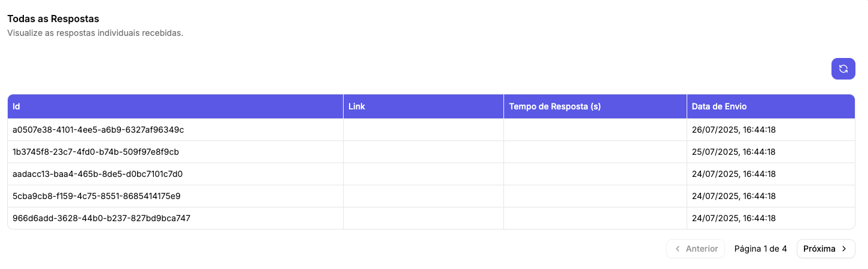Click the subtitle about respostas individuais recebidas

point(95,33)
